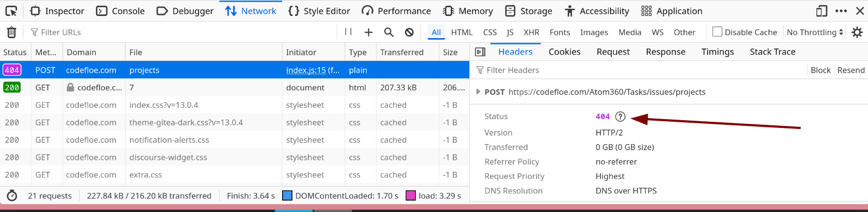Image resolution: width=868 pixels, height=212 pixels.
Task: Clear network log with trash icon
Action: 11,32
